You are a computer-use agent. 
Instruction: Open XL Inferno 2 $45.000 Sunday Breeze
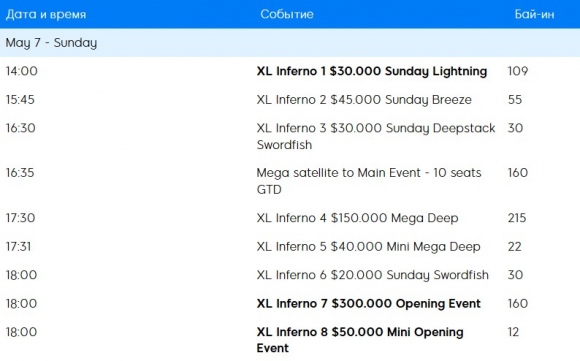click(364, 99)
